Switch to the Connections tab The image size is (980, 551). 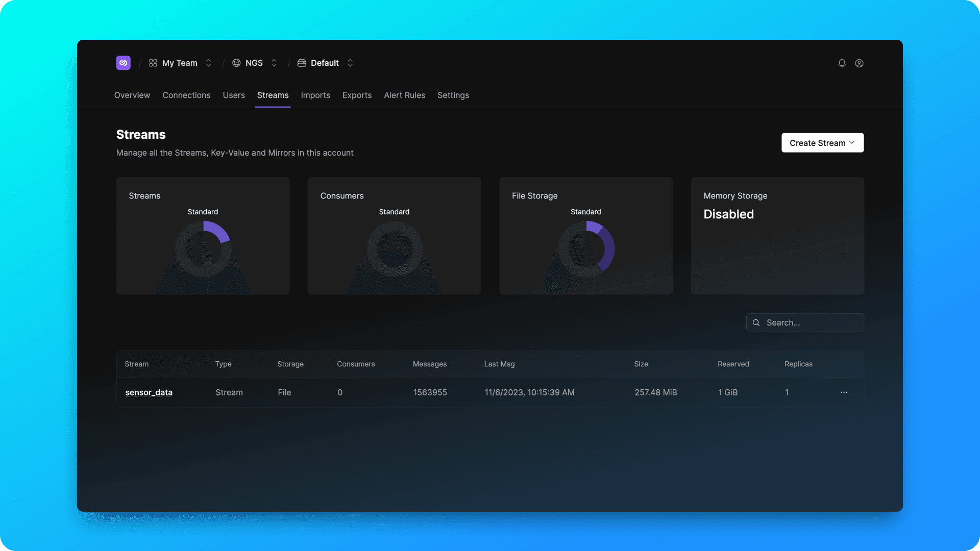[186, 95]
